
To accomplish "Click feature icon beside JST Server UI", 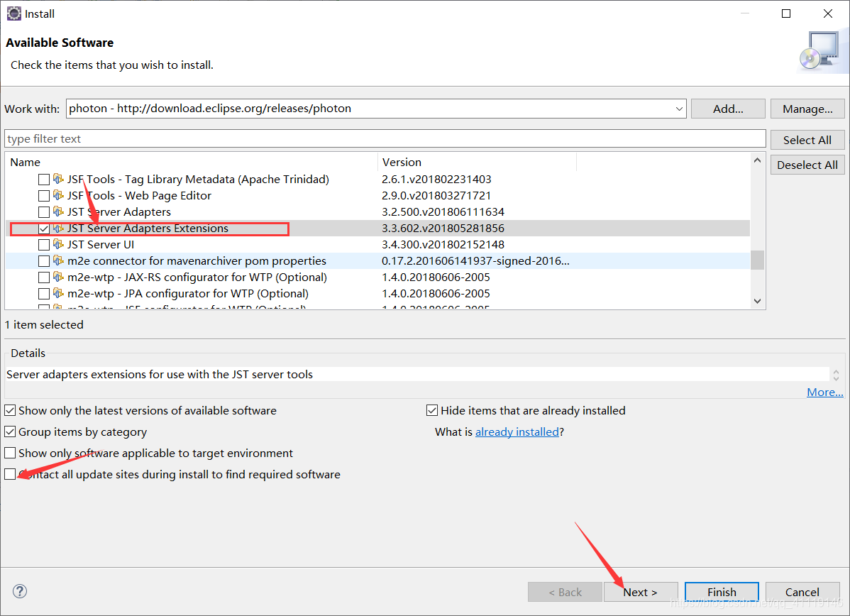I will (59, 245).
